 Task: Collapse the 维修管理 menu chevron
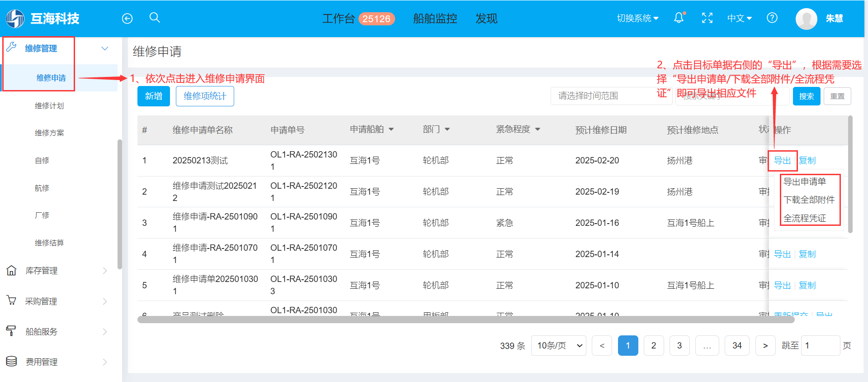(105, 48)
